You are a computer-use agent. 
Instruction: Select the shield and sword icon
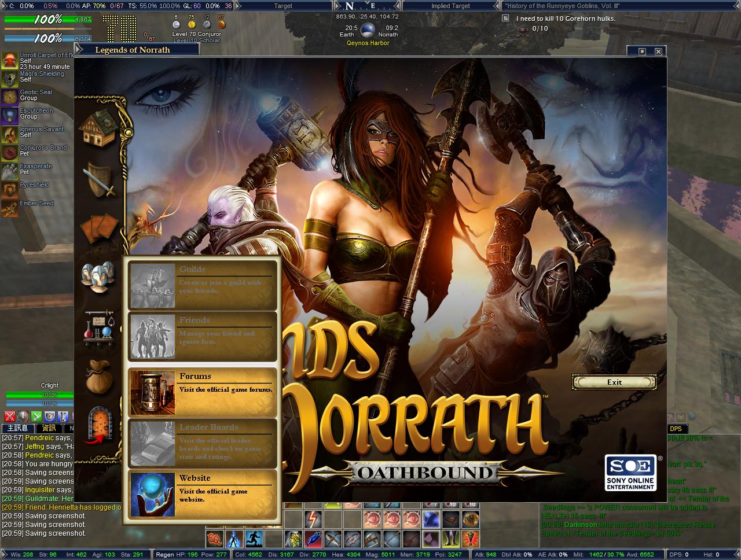point(100,179)
